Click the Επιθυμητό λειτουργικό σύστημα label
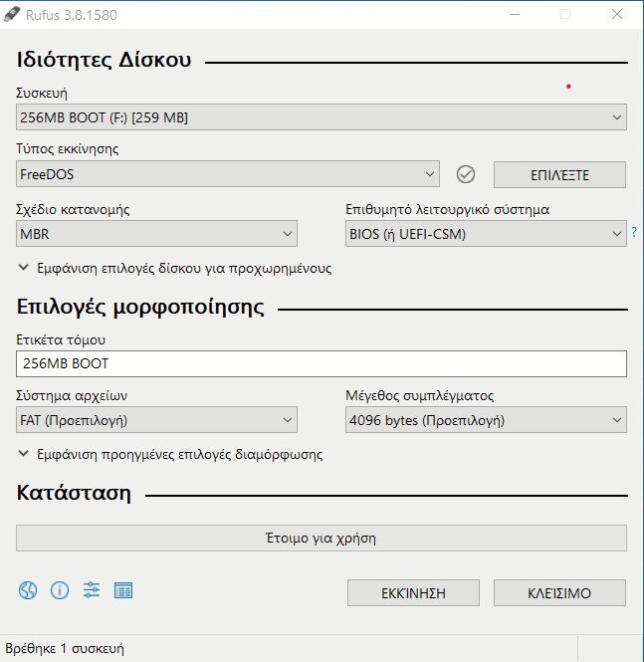Viewport: 644px width, 662px height. (447, 209)
